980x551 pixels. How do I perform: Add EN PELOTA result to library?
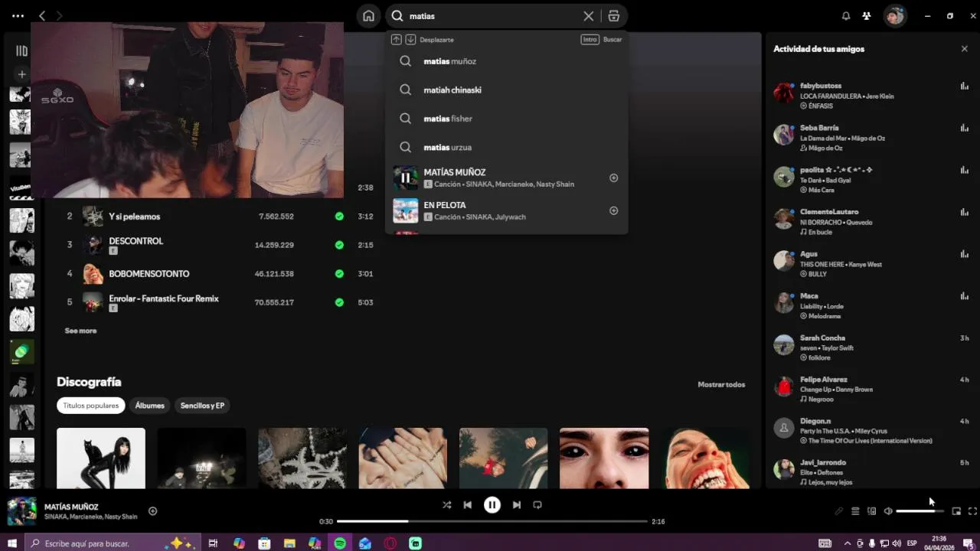pyautogui.click(x=613, y=210)
